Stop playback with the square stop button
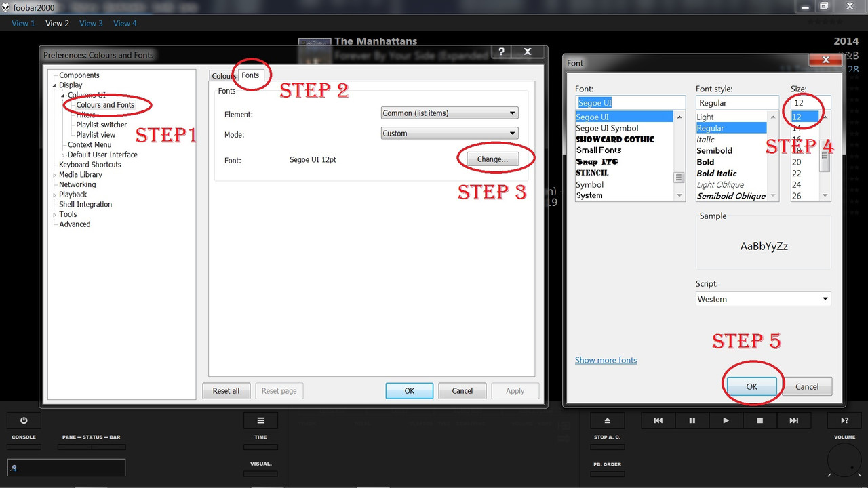 (x=759, y=420)
